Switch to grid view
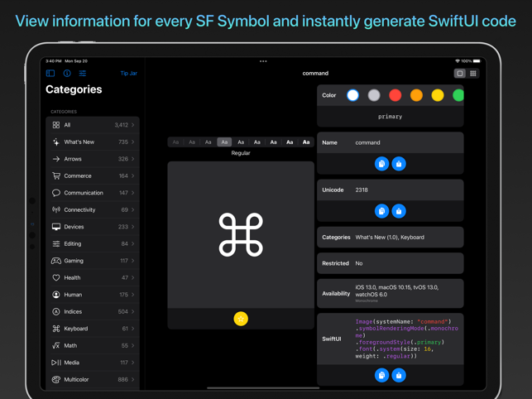 tap(473, 74)
